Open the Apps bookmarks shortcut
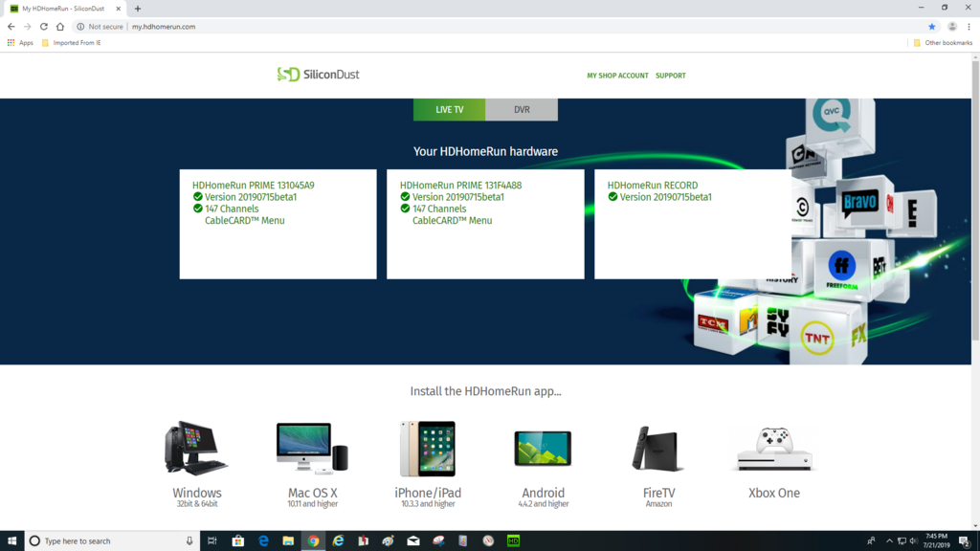 pos(20,42)
